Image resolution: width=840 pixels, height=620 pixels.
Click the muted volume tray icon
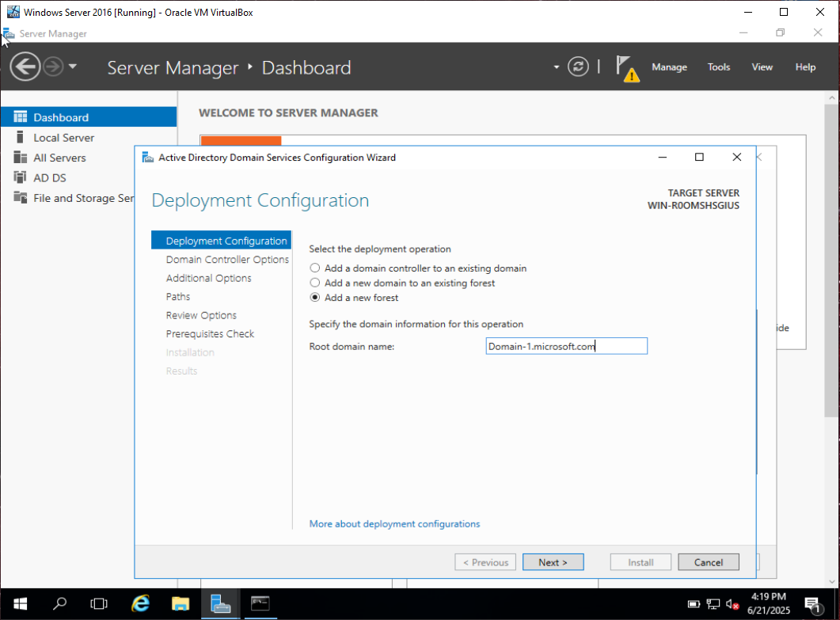[732, 604]
